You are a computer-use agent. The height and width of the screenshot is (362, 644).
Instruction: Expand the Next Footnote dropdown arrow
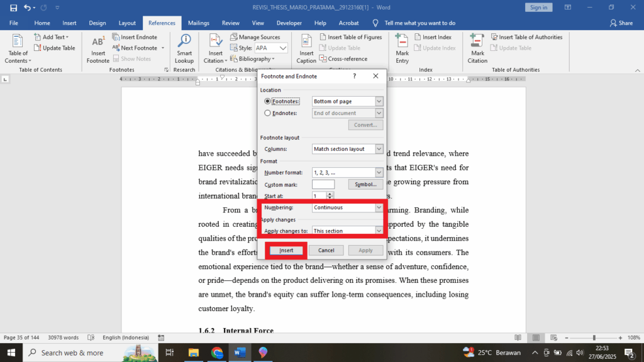pyautogui.click(x=163, y=48)
